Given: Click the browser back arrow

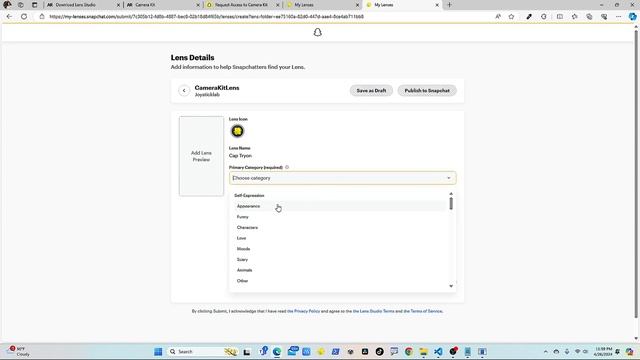Looking at the screenshot, I should 9,17.
